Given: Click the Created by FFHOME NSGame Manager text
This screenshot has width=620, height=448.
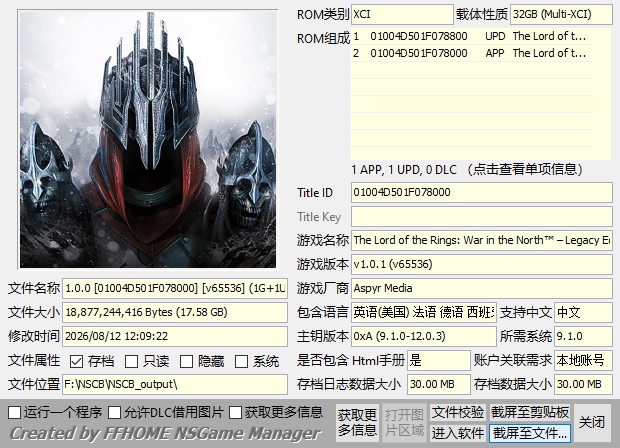Looking at the screenshot, I should [165, 433].
